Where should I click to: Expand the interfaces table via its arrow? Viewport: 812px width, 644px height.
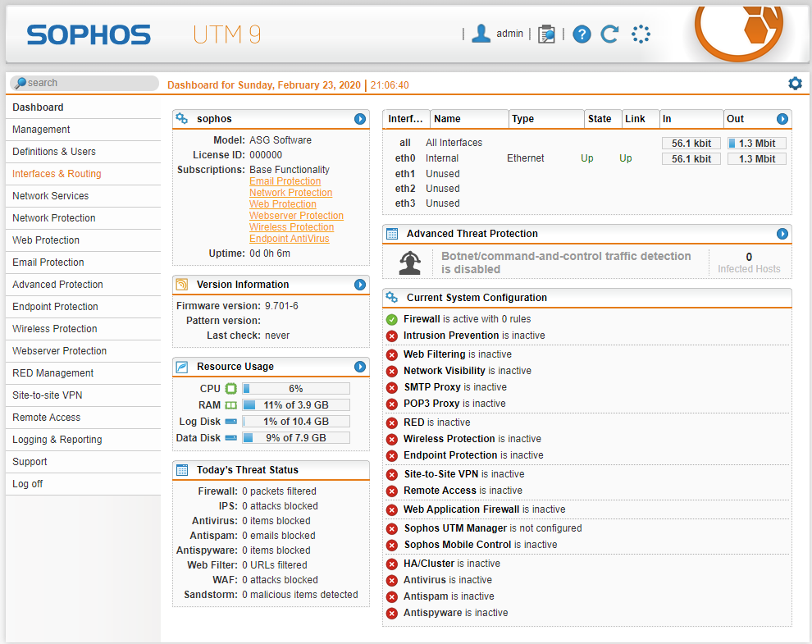pos(782,118)
